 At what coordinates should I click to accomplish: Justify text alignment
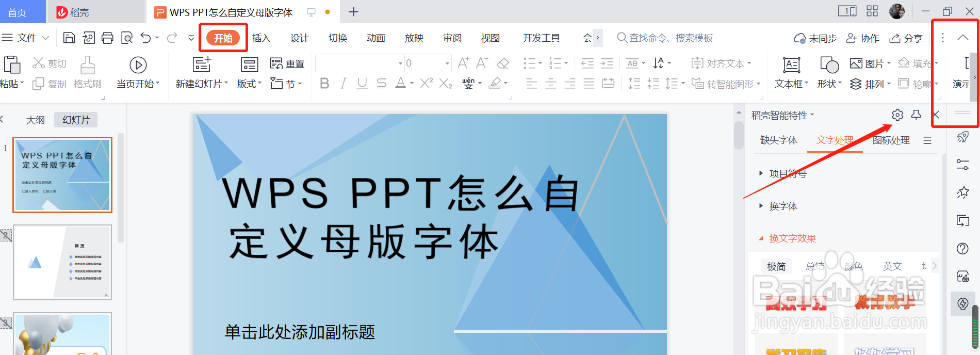(589, 84)
